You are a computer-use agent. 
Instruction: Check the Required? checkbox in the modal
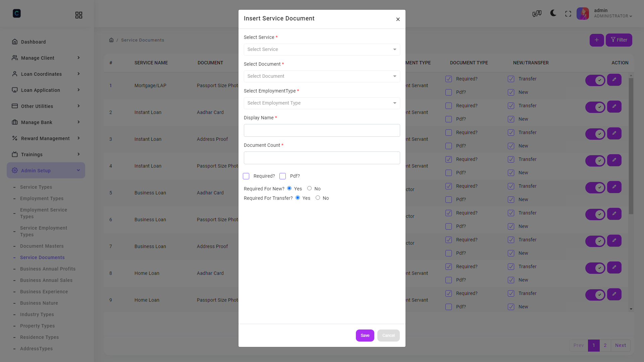tap(246, 176)
